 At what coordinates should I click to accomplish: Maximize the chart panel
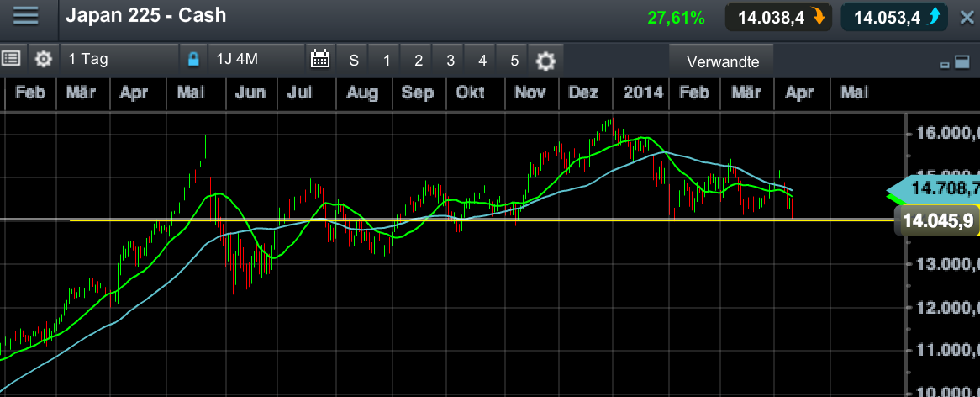(962, 61)
